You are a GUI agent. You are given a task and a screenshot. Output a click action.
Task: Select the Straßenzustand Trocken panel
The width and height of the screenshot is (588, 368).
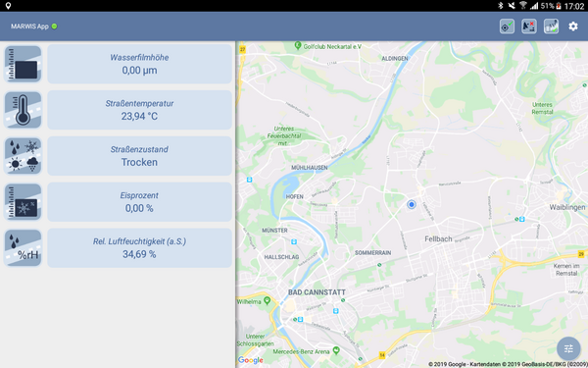(x=139, y=156)
